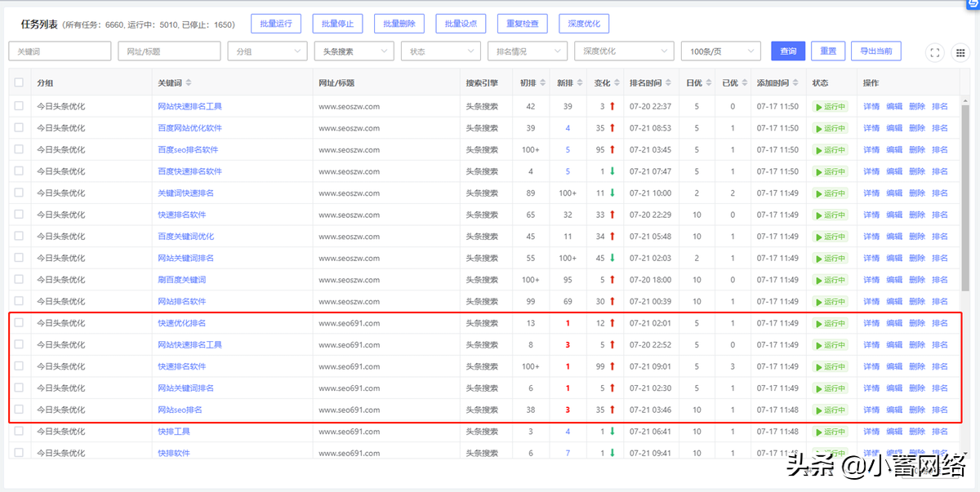
Task: Click 删除 link for 百度seo排名软件 row
Action: tap(917, 150)
